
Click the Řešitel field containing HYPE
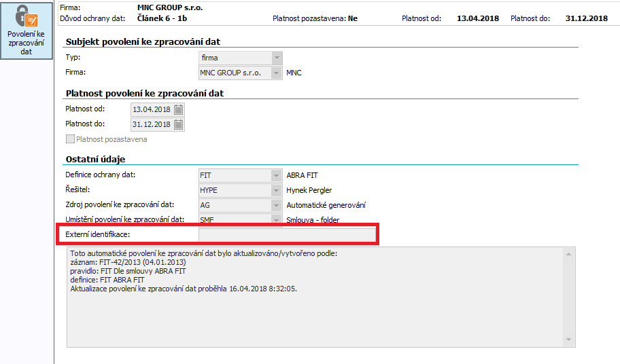pos(234,190)
